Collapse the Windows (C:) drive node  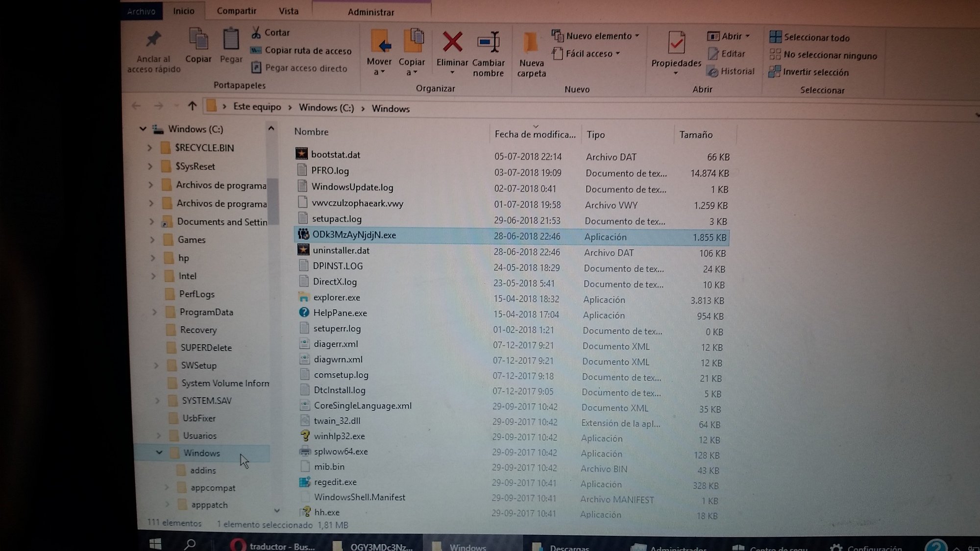[x=143, y=129]
